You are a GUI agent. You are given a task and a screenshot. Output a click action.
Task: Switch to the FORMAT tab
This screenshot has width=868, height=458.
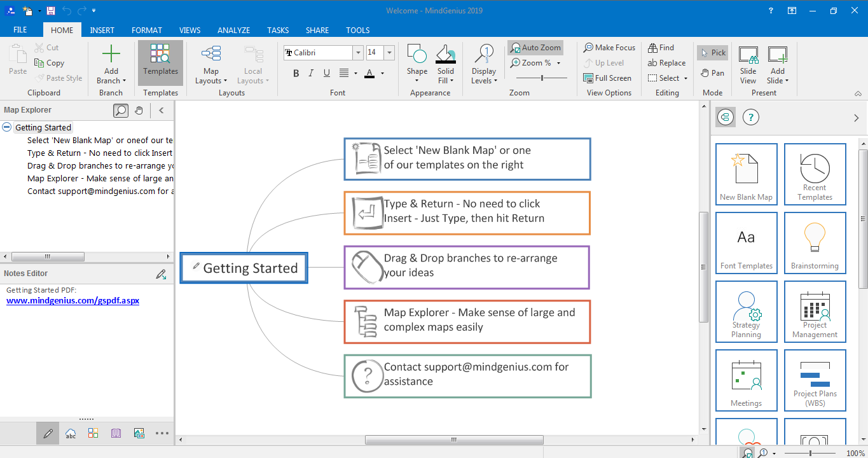point(147,30)
